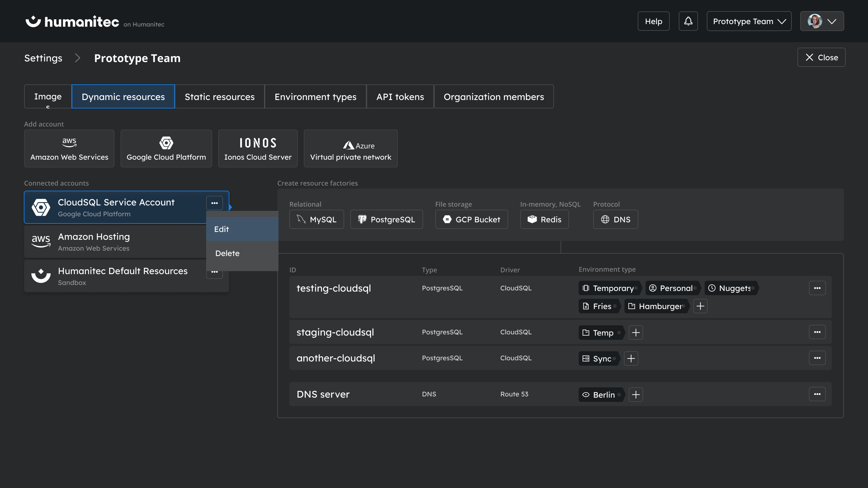868x488 pixels.
Task: Toggle the Berlin tag on DNS server
Action: click(601, 394)
